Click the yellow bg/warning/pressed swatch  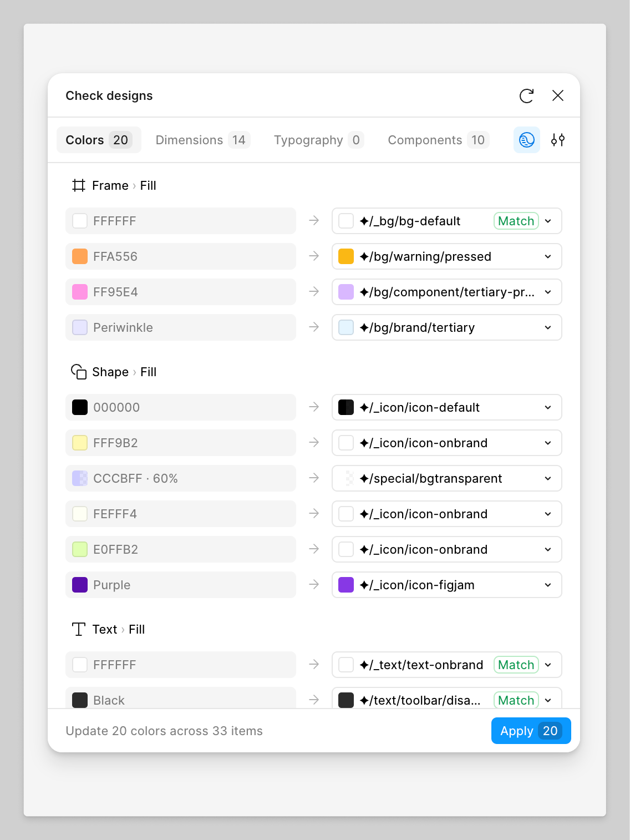[x=346, y=256]
